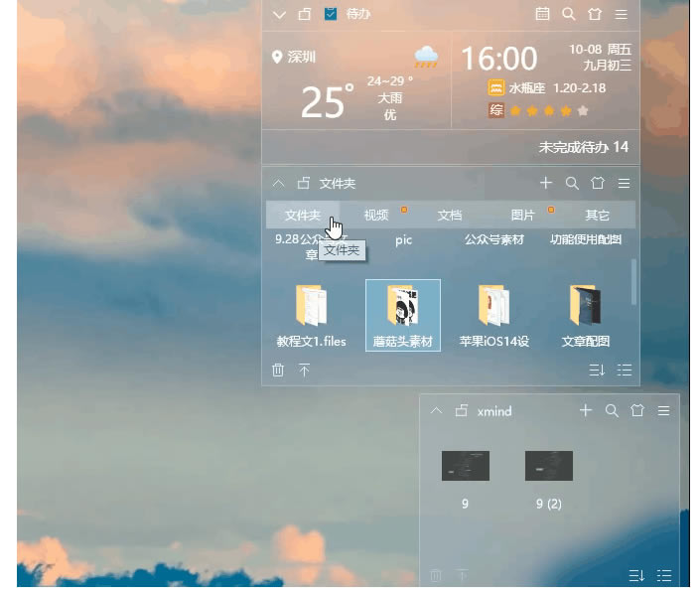Click the blue 待办 checkmark icon

tap(331, 14)
